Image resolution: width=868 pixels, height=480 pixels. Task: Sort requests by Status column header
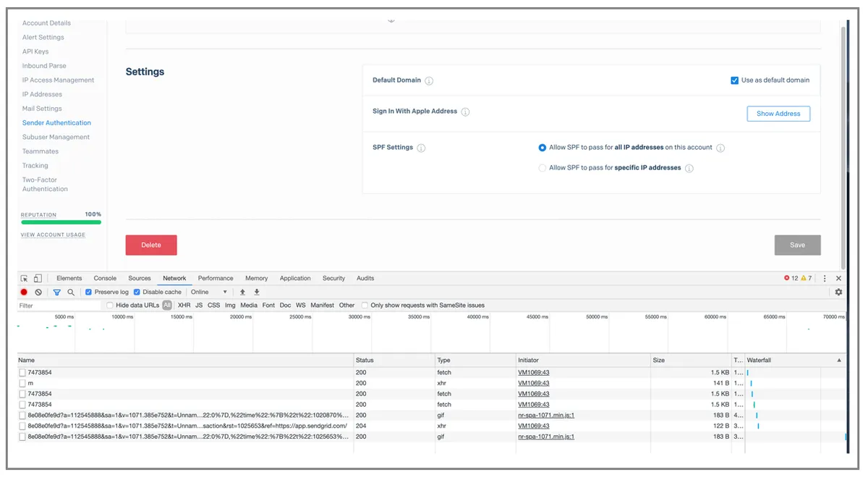coord(394,360)
